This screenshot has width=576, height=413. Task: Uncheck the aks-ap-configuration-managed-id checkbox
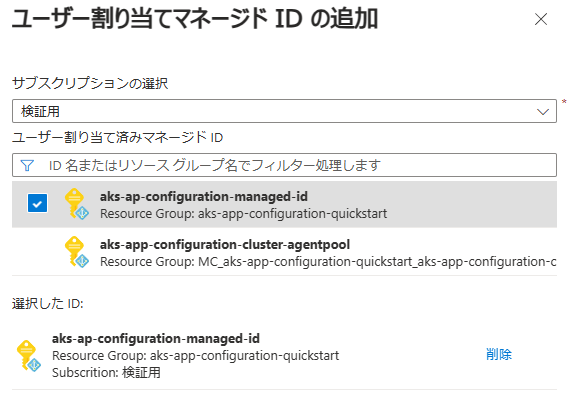[x=37, y=203]
